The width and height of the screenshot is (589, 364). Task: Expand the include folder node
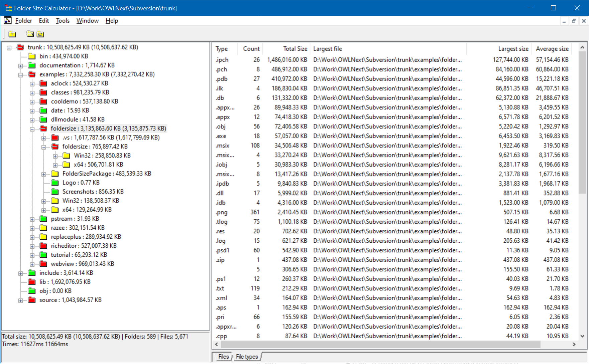tap(21, 273)
